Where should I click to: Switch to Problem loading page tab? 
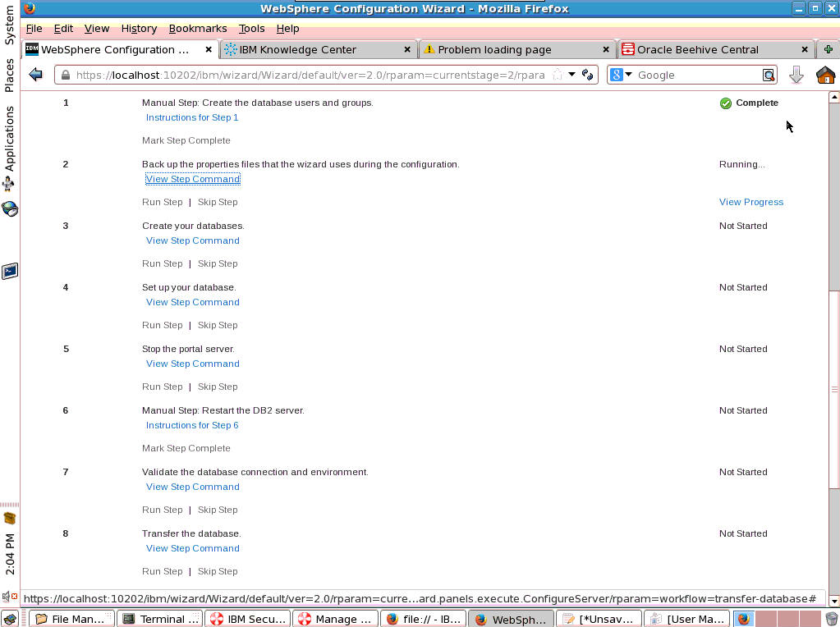[517, 49]
